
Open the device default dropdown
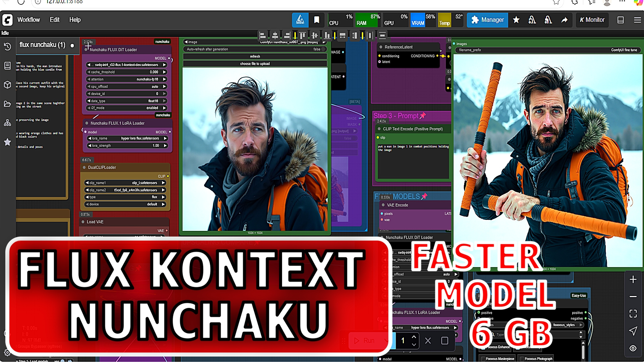(x=125, y=204)
